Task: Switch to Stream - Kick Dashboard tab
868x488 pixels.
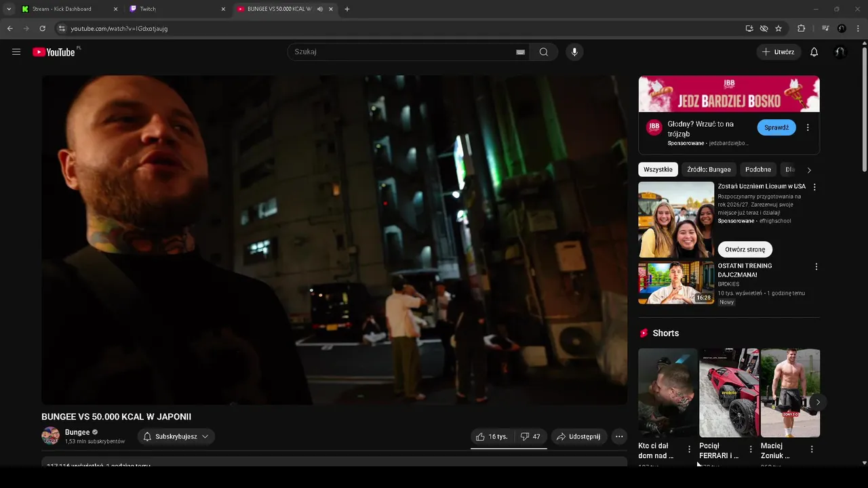Action: 68,9
